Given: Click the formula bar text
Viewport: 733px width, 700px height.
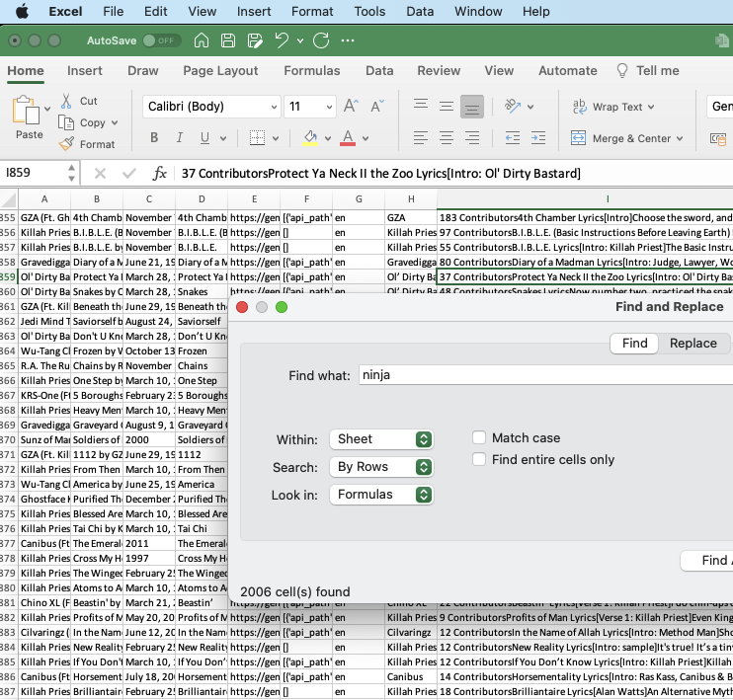Looking at the screenshot, I should click(381, 174).
